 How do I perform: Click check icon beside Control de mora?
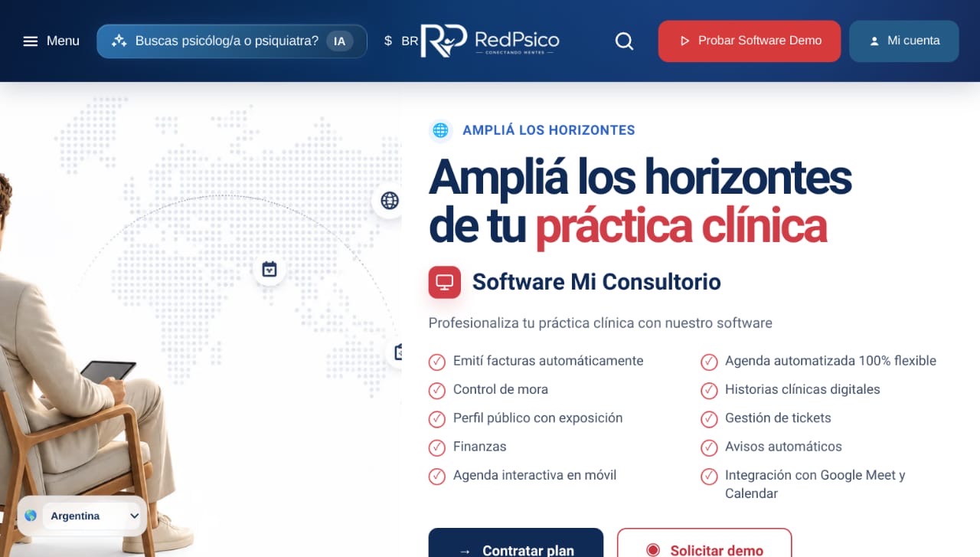tap(437, 390)
